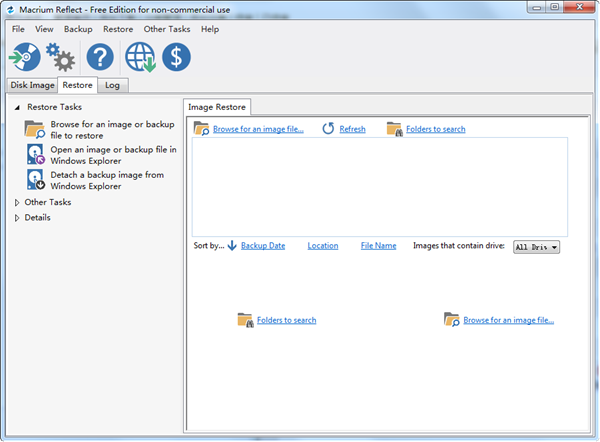This screenshot has height=442, width=600.
Task: Click the circular arrow Refresh icon
Action: pyautogui.click(x=328, y=129)
